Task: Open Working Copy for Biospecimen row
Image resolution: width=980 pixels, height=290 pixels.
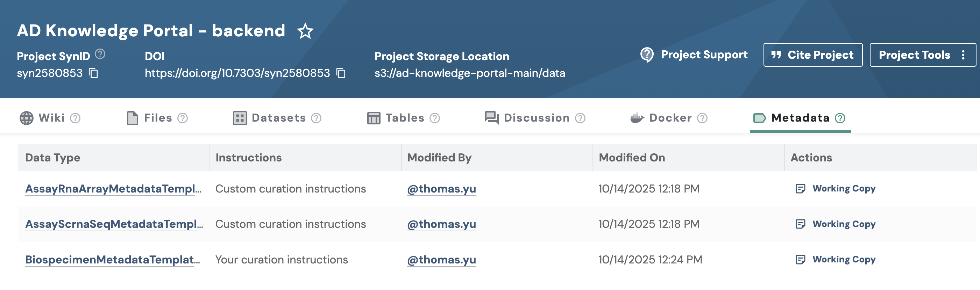Action: (x=844, y=260)
